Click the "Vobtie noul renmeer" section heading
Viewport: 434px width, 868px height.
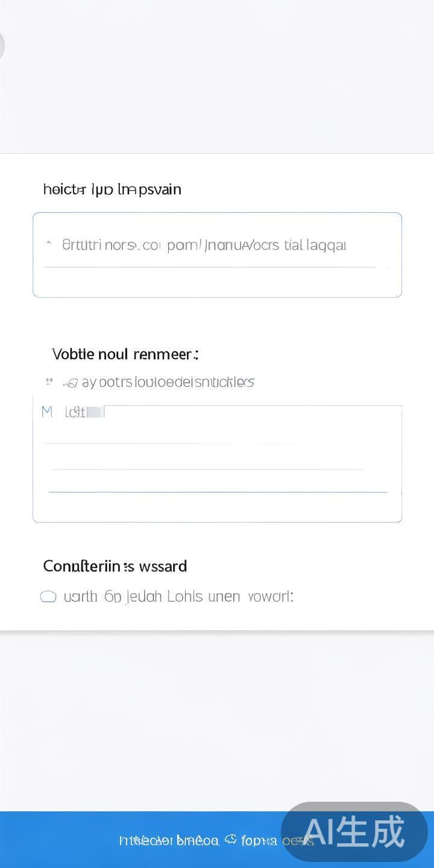tap(125, 354)
